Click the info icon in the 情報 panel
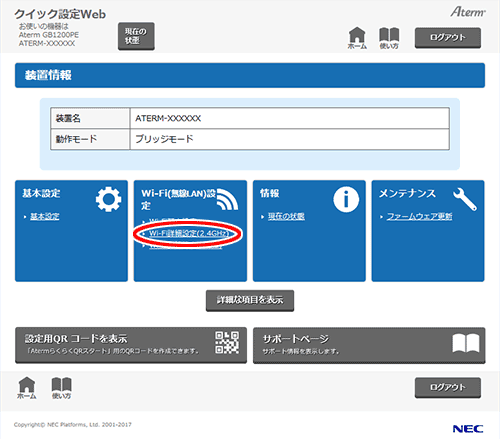 pyautogui.click(x=346, y=199)
